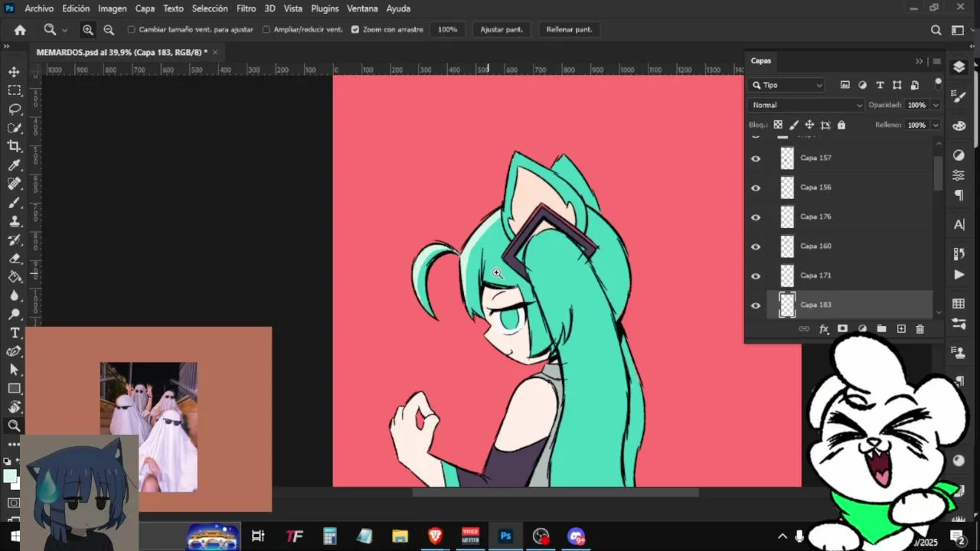Screen dimensions: 980x551
Task: Create new fill or adjustment layer
Action: [x=862, y=329]
